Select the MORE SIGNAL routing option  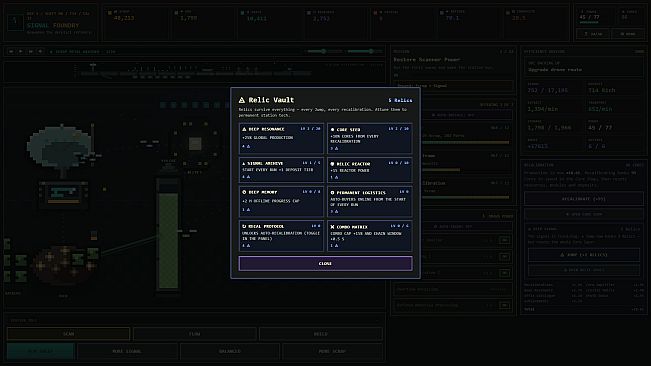tap(127, 351)
